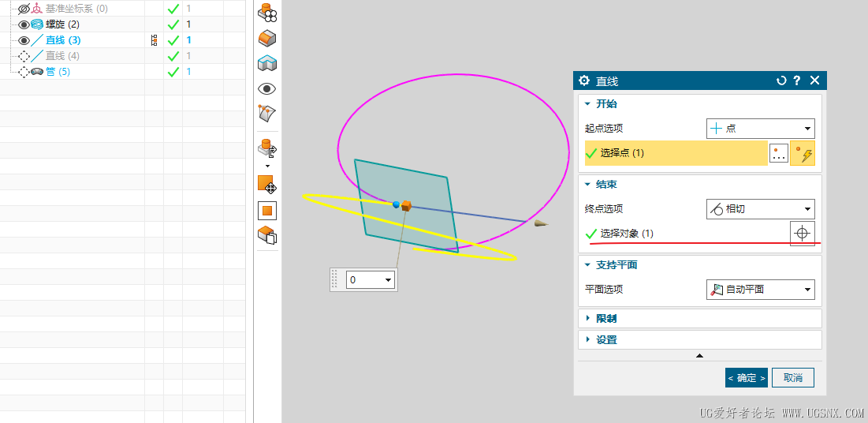The height and width of the screenshot is (423, 868).
Task: Hide the 直线 (3) feature
Action: [x=24, y=40]
